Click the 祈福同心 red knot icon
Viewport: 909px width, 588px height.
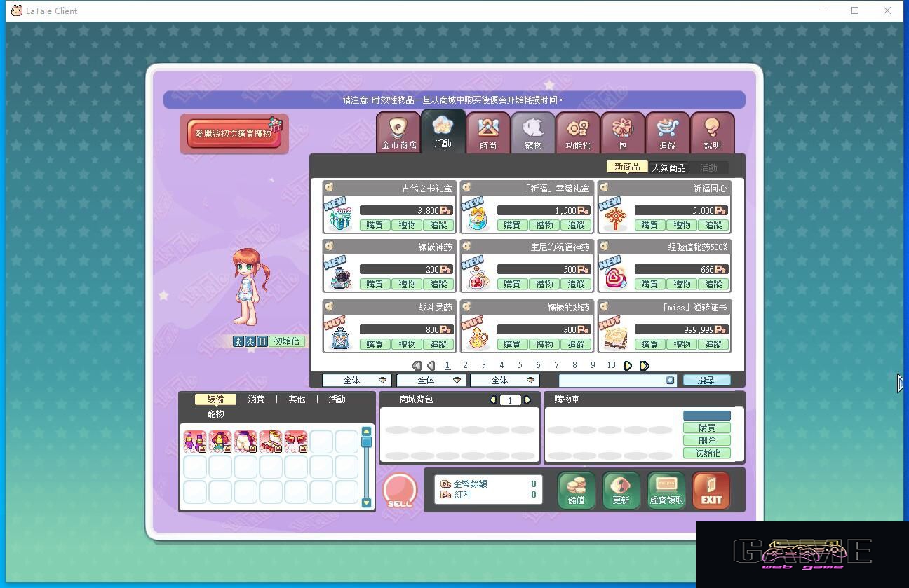coord(615,218)
